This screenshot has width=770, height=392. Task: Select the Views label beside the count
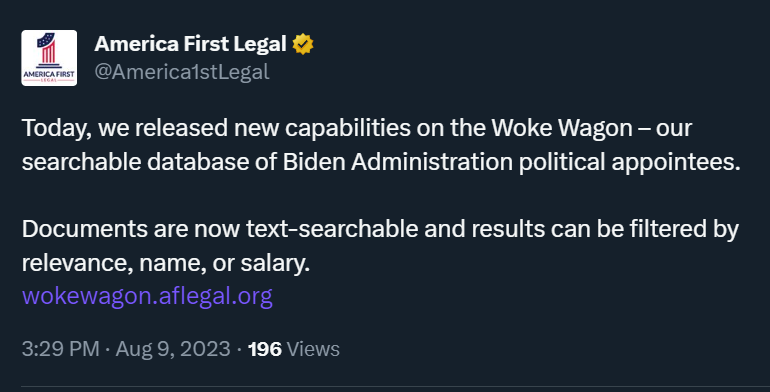pos(313,349)
